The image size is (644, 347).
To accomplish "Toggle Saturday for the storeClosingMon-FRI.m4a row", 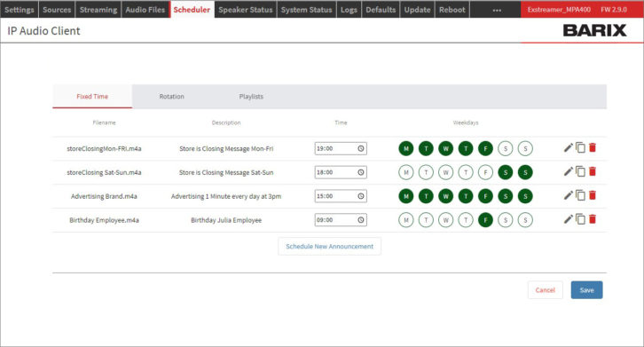I will coord(506,148).
